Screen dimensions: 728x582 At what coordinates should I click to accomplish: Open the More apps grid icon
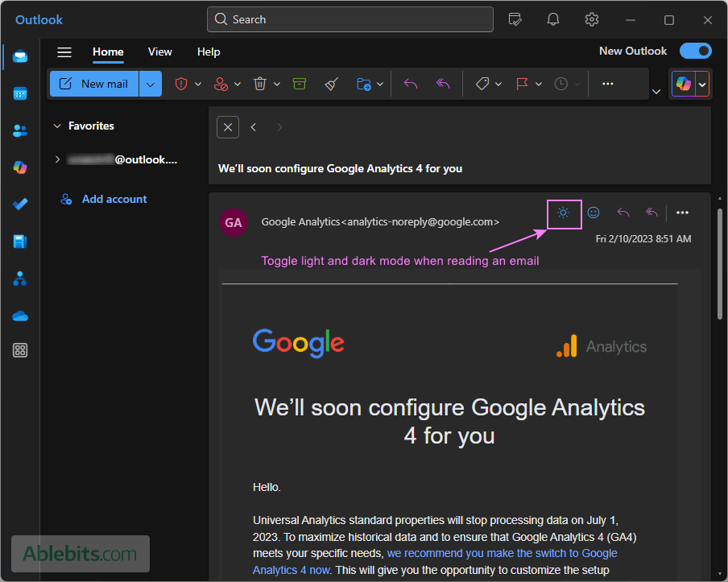(x=20, y=350)
